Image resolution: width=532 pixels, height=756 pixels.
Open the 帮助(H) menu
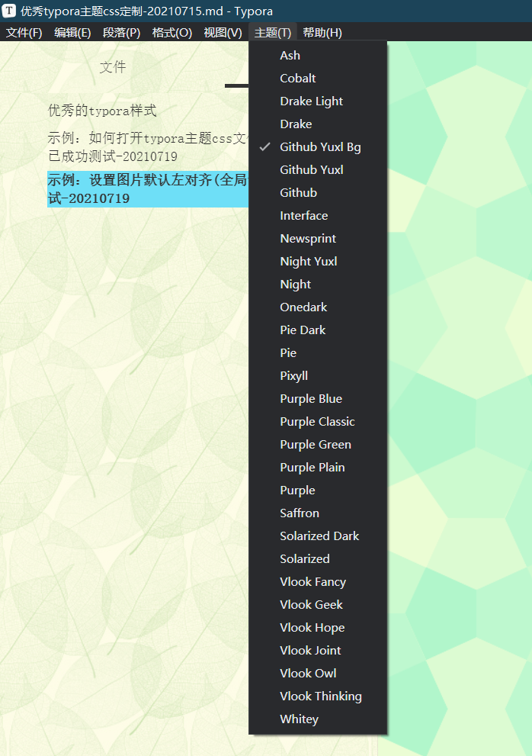point(322,32)
